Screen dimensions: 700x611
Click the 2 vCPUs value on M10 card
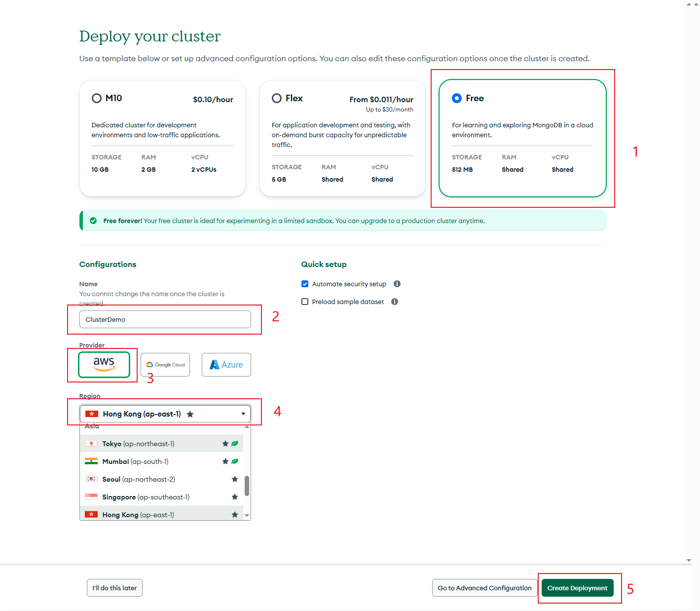click(x=204, y=169)
